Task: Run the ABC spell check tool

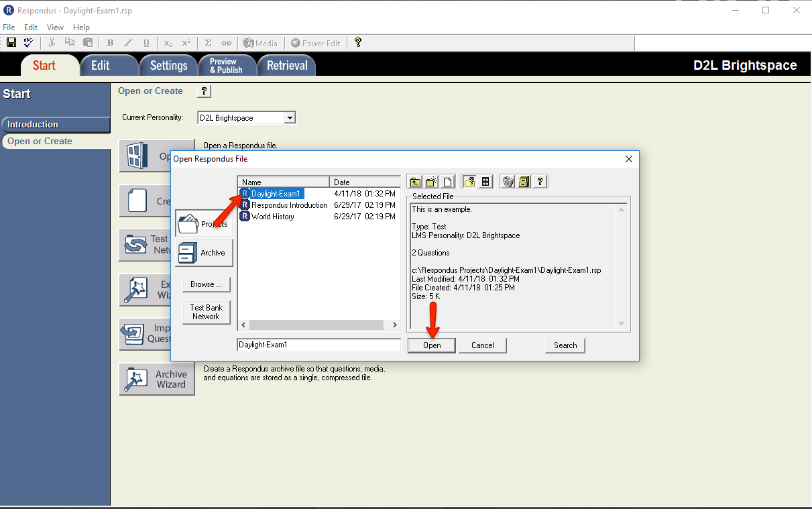Action: click(28, 42)
